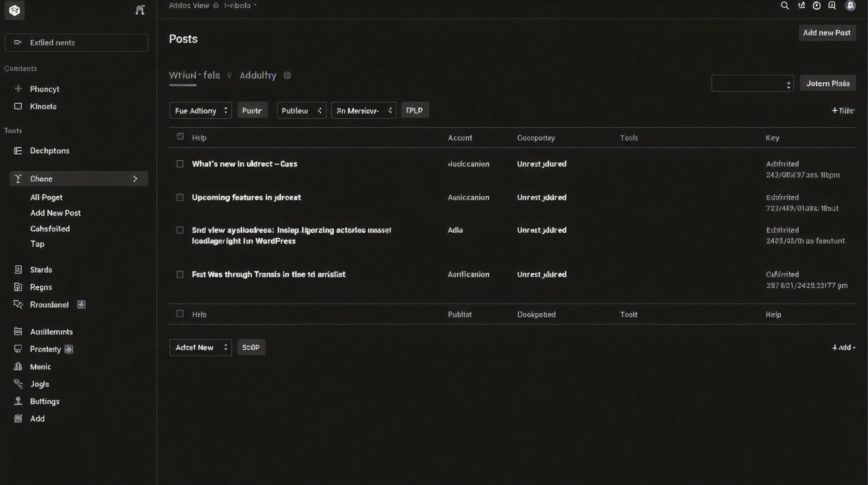This screenshot has width=868, height=485.
Task: Click the icon beside Rroundonel
Action: pyautogui.click(x=18, y=305)
